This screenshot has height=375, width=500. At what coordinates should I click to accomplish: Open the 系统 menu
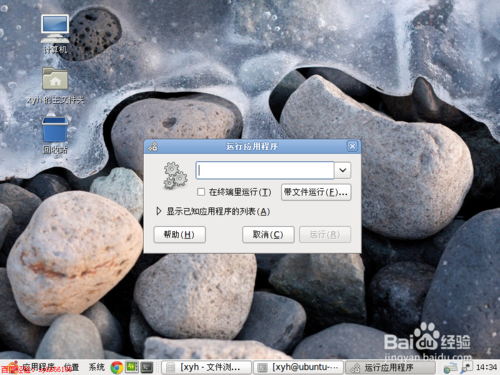click(97, 367)
